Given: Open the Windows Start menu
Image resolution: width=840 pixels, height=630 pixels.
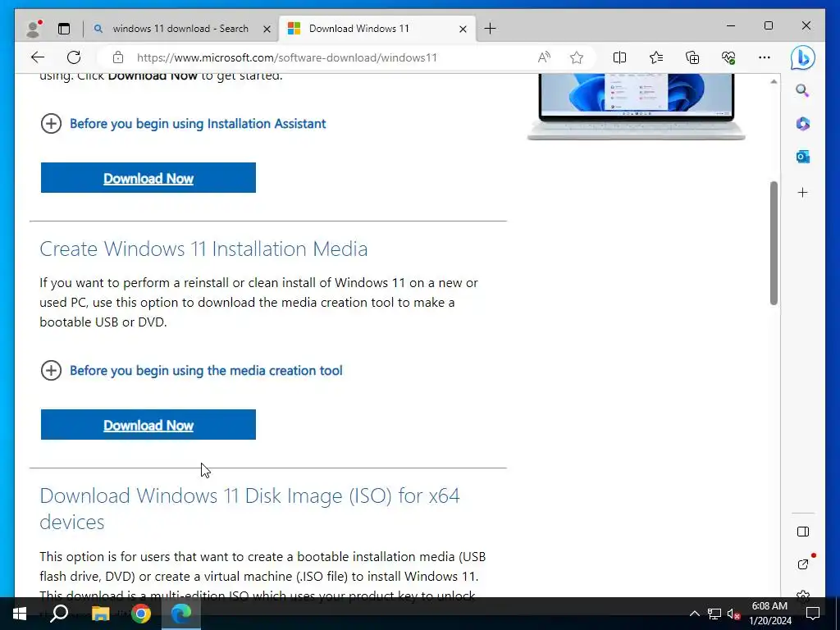Looking at the screenshot, I should (20, 614).
